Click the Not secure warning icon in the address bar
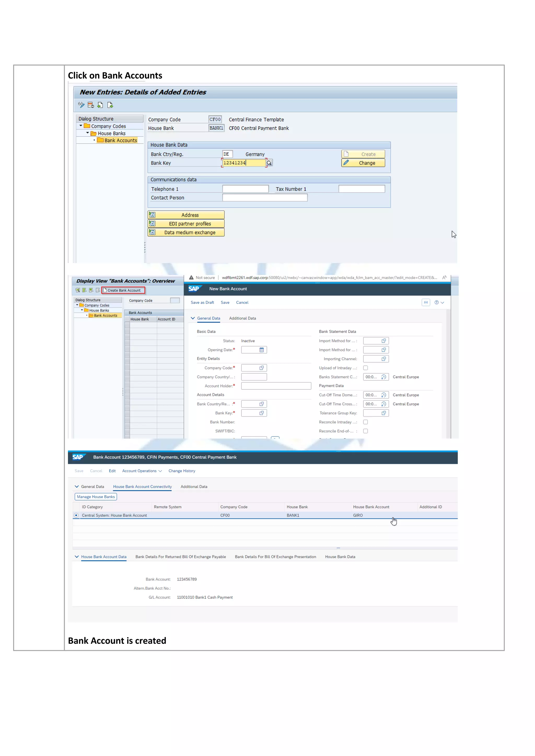The image size is (535, 756). pos(191,277)
